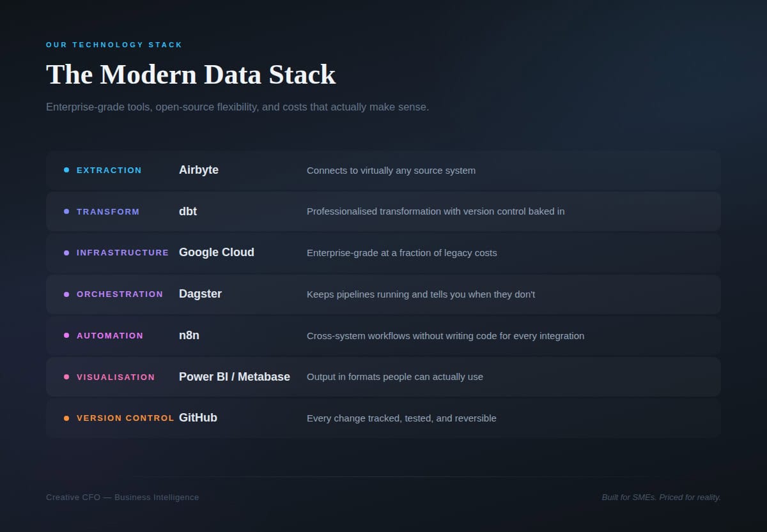Screen dimensions: 767x532
Task: Click the dot beside VISUALISATION label
Action: click(x=66, y=377)
